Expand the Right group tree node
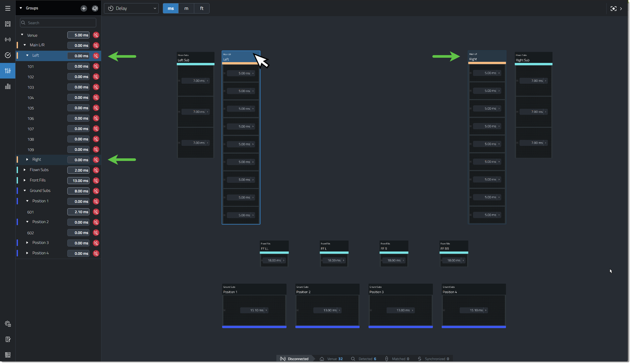Image resolution: width=631 pixels, height=364 pixels. click(x=27, y=159)
